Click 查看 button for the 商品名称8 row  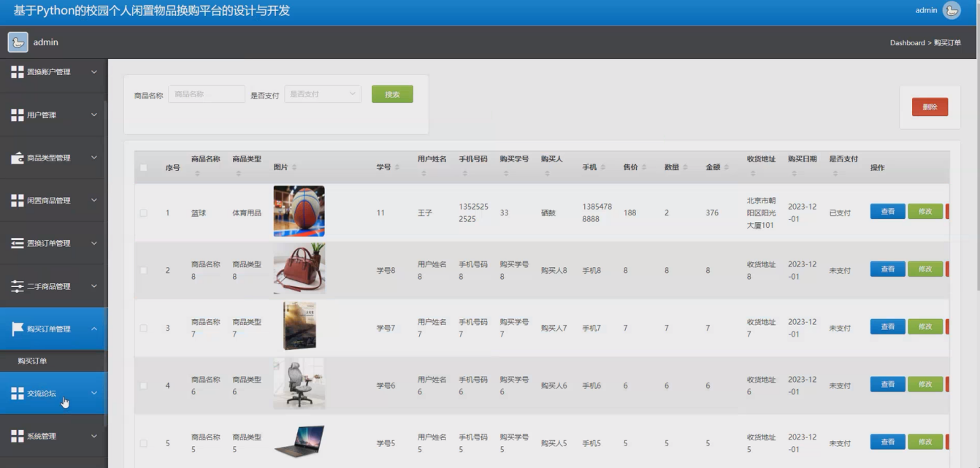[888, 269]
